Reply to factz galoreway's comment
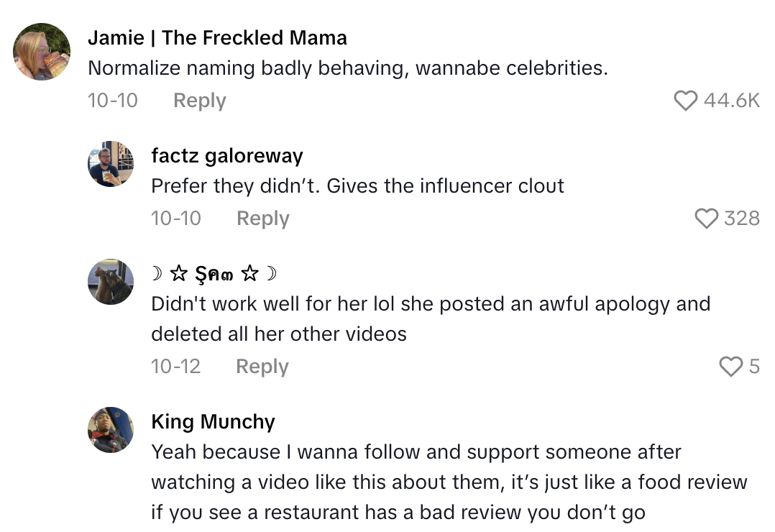The width and height of the screenshot is (775, 532). click(263, 219)
